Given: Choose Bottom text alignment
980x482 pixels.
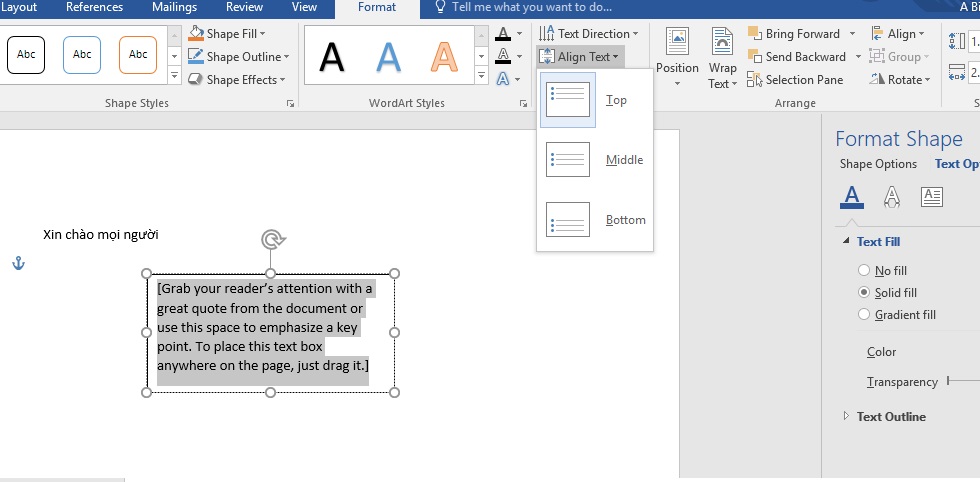Looking at the screenshot, I should pos(595,220).
